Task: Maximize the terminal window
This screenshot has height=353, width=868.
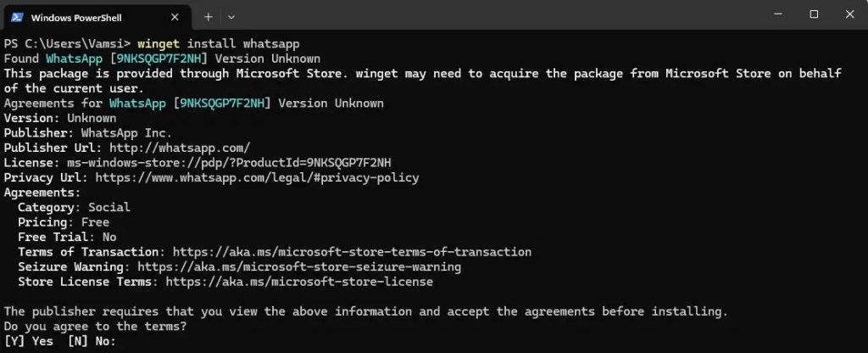Action: pos(814,15)
